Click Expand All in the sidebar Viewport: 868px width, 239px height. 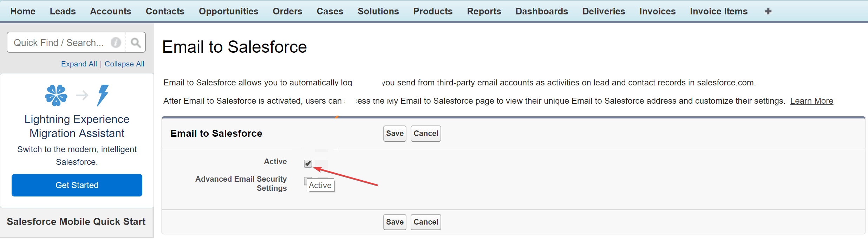pyautogui.click(x=79, y=64)
